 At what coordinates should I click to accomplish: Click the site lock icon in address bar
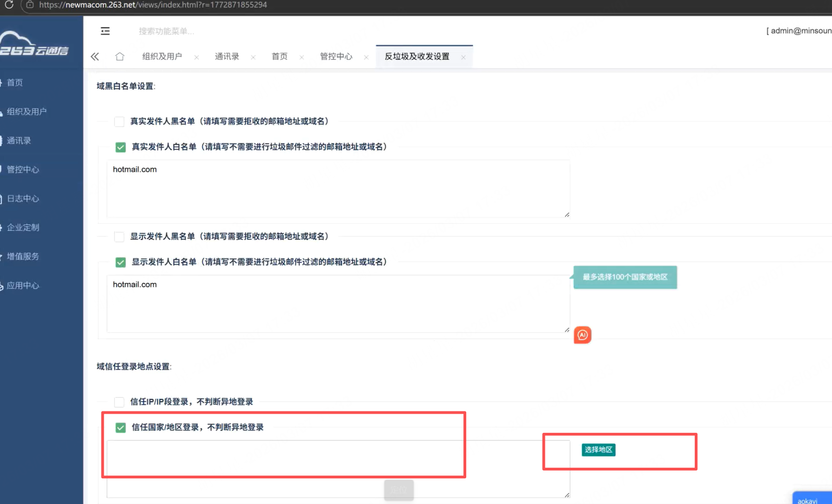tap(30, 5)
